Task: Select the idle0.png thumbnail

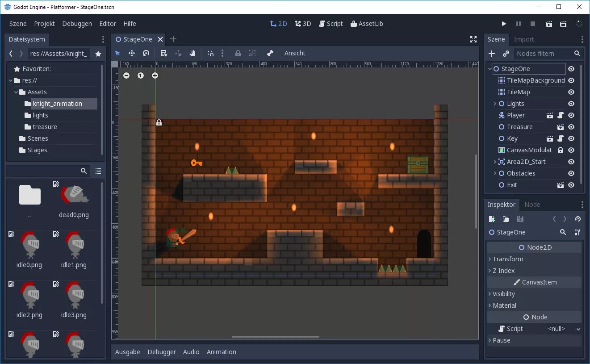Action: click(x=29, y=250)
